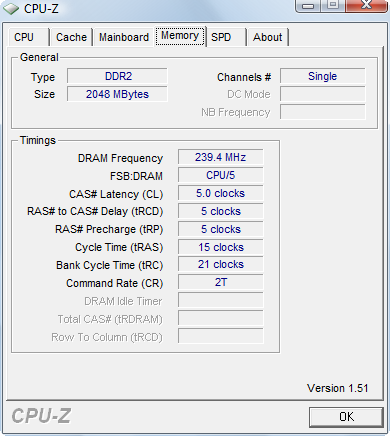390x436 pixels.
Task: Click the OK button
Action: coord(346,417)
